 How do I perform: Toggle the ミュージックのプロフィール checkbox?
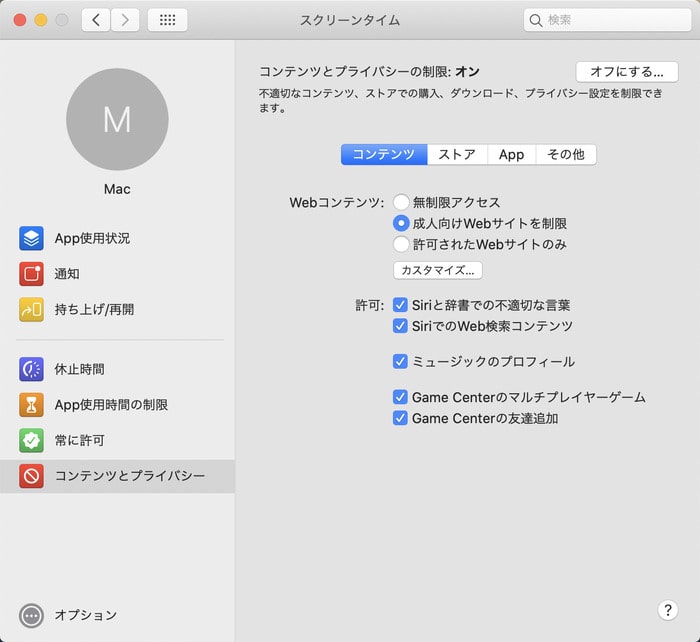(401, 362)
